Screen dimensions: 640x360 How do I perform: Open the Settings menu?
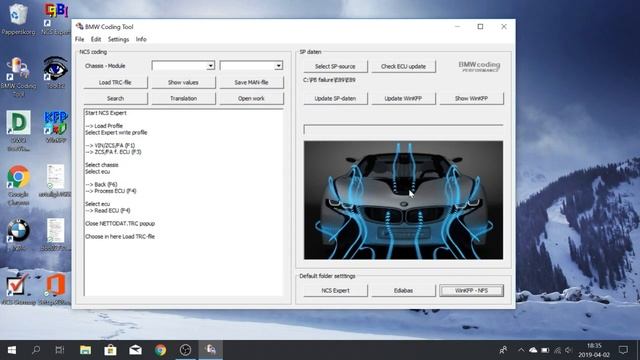[118, 39]
